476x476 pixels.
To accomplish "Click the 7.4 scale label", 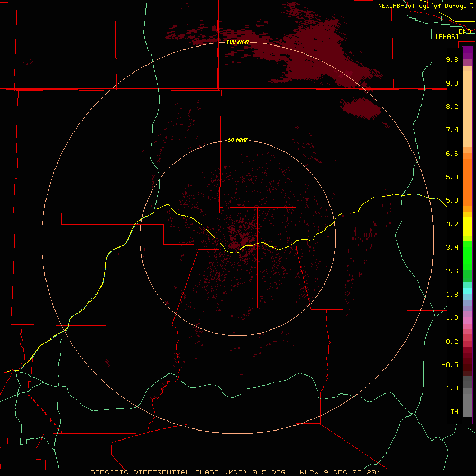I will point(452,130).
